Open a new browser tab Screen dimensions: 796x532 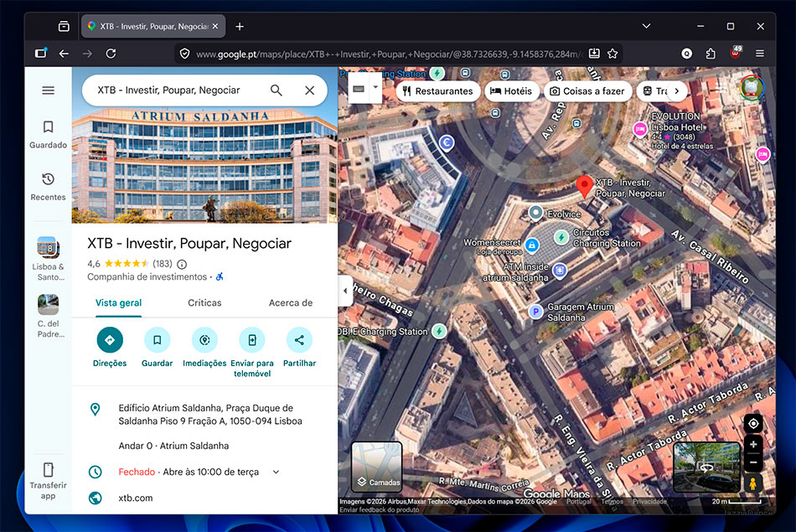click(x=240, y=27)
